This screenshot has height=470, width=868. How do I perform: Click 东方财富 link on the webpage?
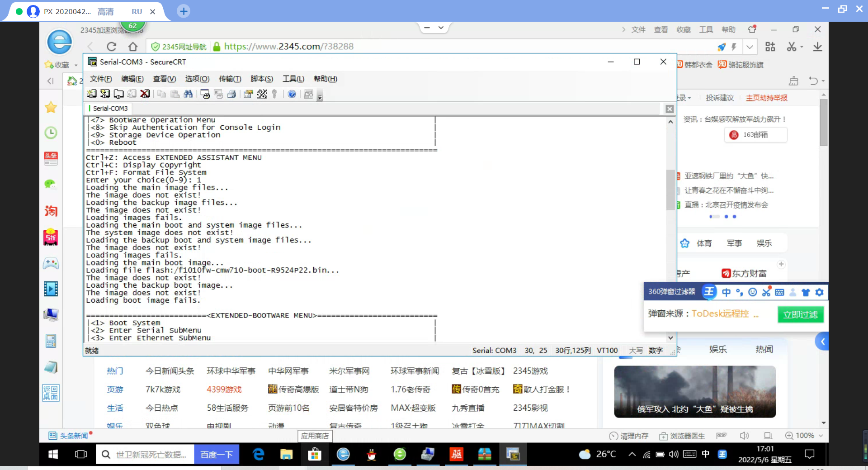(744, 274)
